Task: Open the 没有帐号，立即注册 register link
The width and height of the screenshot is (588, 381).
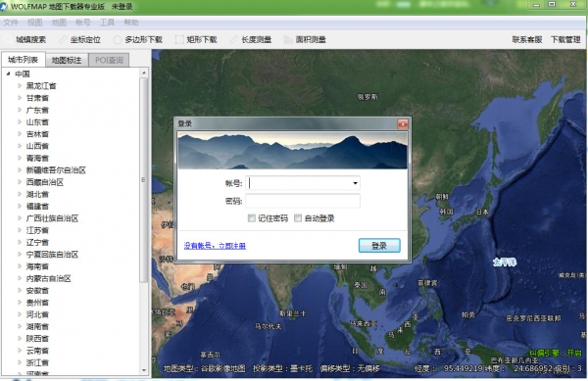Action: (x=215, y=246)
